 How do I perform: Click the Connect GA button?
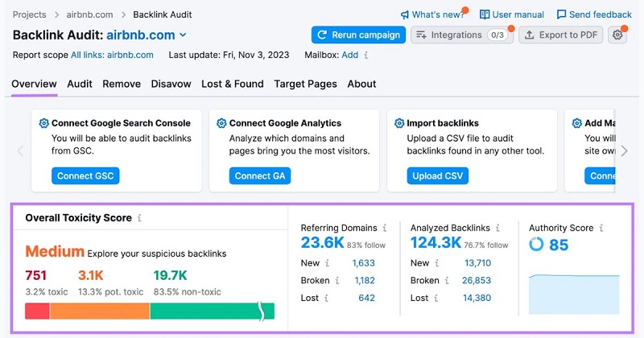click(x=260, y=175)
